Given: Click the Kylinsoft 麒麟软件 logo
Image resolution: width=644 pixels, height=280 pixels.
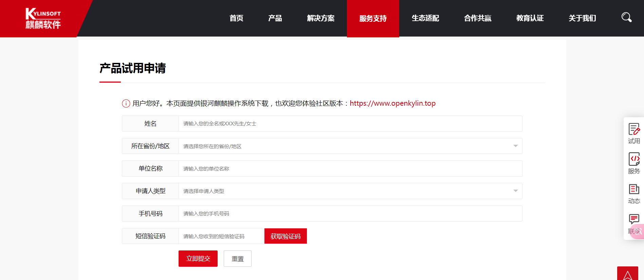Looking at the screenshot, I should [43, 18].
